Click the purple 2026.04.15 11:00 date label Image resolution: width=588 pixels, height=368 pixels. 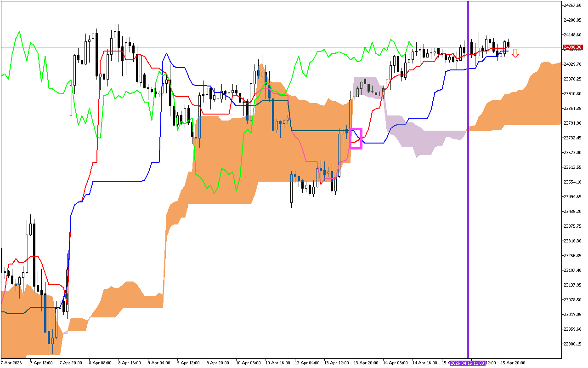(x=467, y=363)
